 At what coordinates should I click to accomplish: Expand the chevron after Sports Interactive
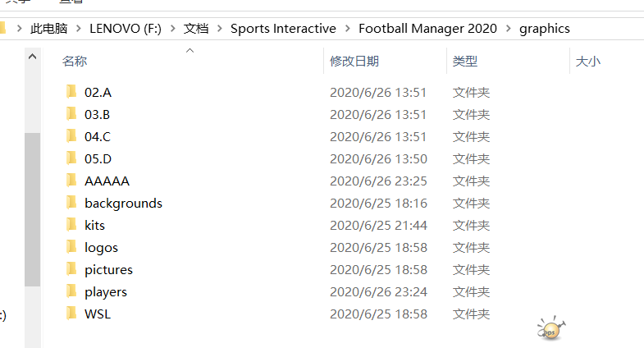tap(348, 29)
